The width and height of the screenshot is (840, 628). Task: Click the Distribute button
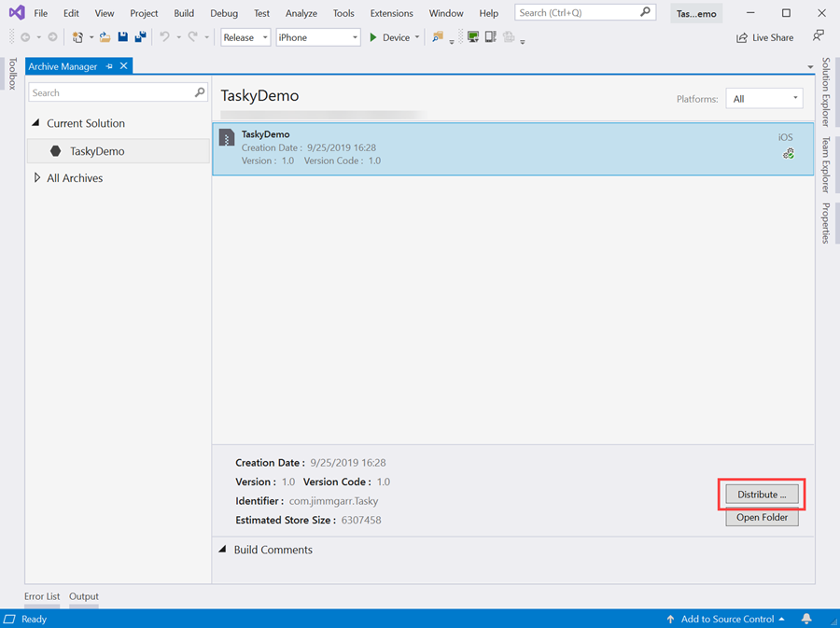762,495
